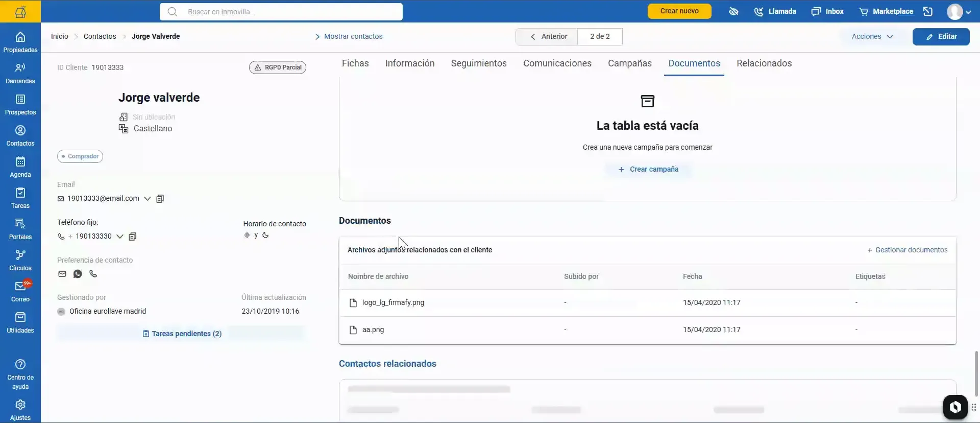Switch to the Comunicaciones tab
Image resolution: width=980 pixels, height=423 pixels.
557,63
